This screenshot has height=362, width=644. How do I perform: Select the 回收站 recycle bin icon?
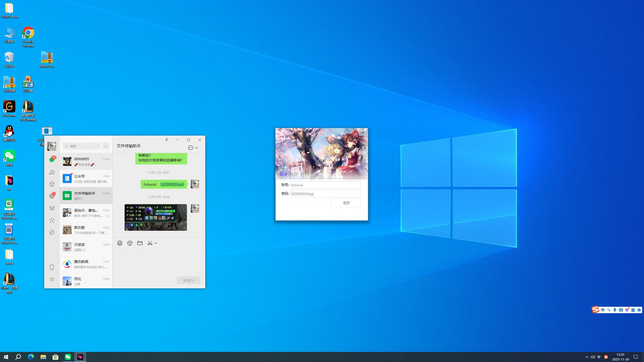click(x=9, y=59)
